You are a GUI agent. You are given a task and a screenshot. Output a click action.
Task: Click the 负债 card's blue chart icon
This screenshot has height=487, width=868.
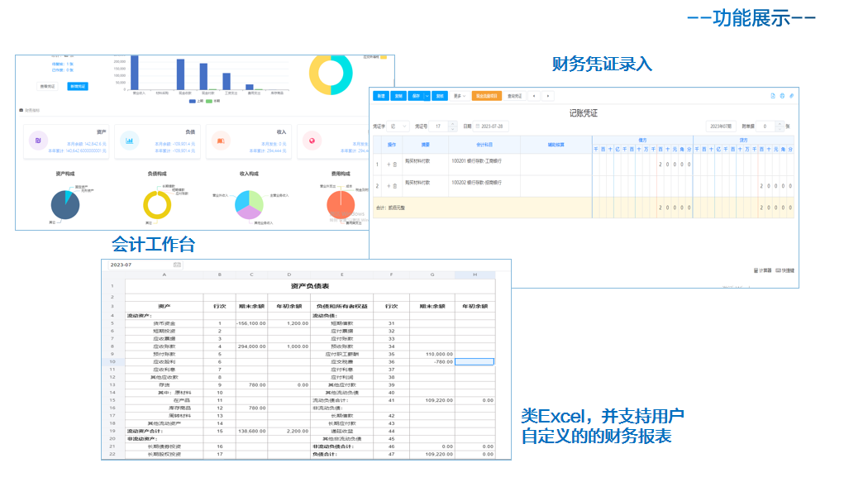click(x=129, y=141)
